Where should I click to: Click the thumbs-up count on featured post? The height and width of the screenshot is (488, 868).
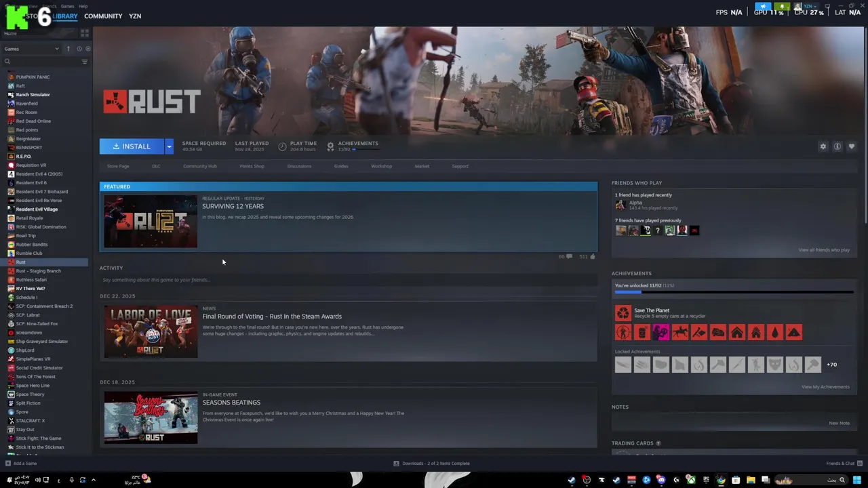tap(587, 257)
